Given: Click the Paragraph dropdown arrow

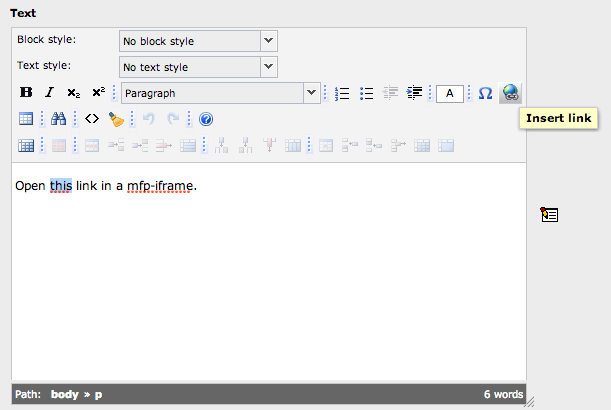Looking at the screenshot, I should pos(312,93).
